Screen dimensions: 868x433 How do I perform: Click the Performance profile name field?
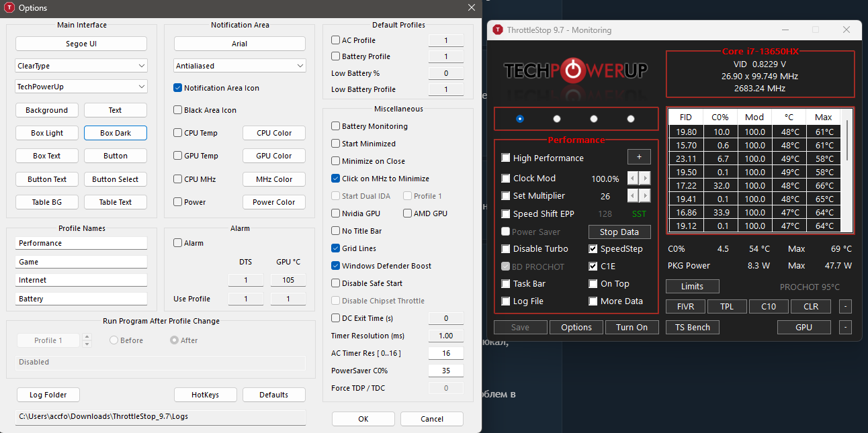click(81, 243)
